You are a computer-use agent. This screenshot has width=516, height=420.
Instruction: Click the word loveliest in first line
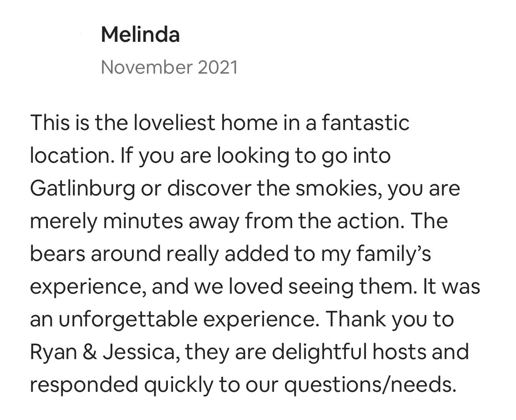(x=174, y=123)
